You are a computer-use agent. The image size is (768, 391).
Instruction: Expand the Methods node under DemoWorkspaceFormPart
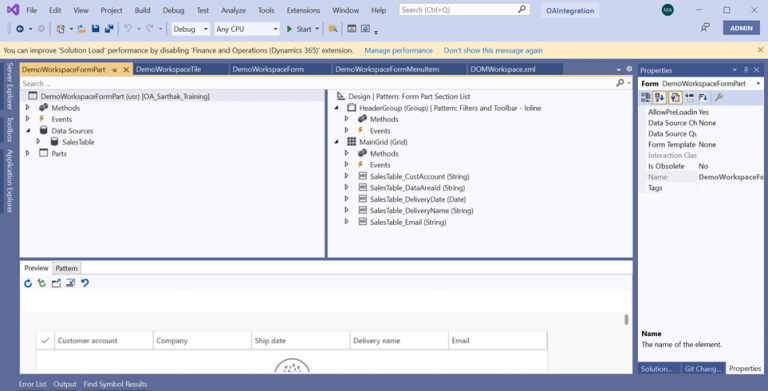click(x=27, y=108)
